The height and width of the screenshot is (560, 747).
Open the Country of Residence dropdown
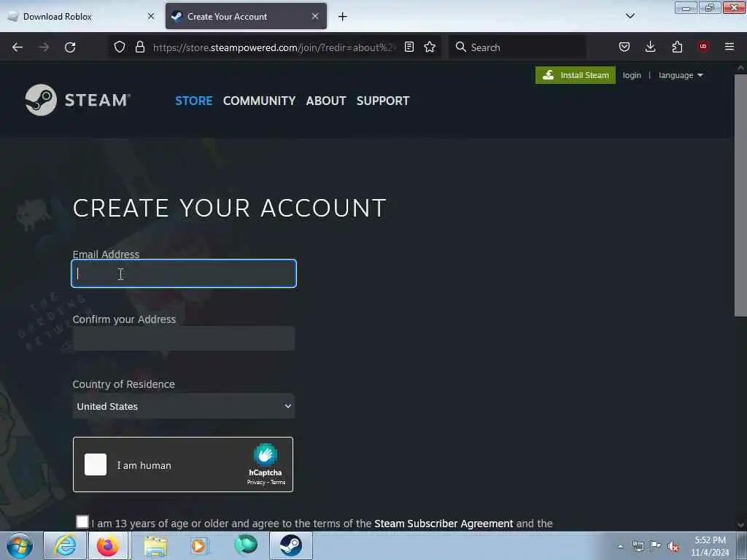point(183,406)
